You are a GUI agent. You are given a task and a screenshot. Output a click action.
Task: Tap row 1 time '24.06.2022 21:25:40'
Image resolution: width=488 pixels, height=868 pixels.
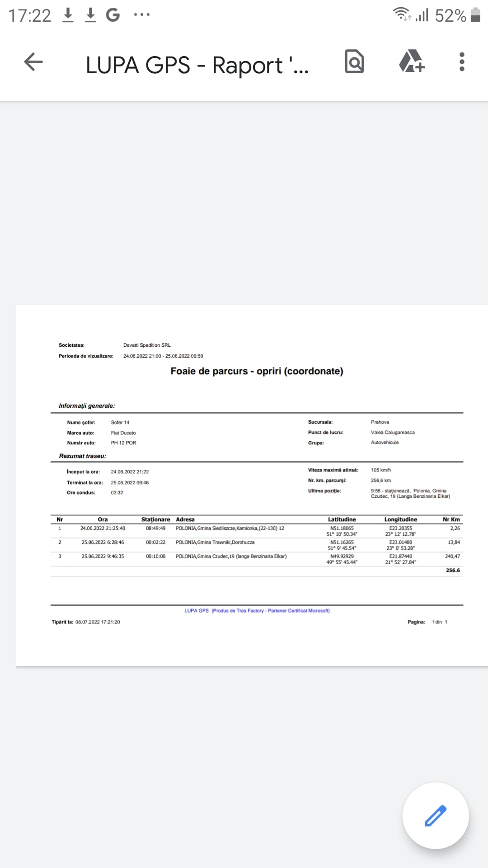[x=103, y=528]
